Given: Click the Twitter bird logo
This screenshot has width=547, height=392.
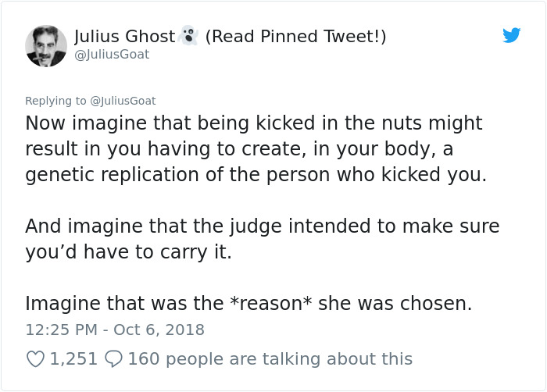Looking at the screenshot, I should pos(512,36).
